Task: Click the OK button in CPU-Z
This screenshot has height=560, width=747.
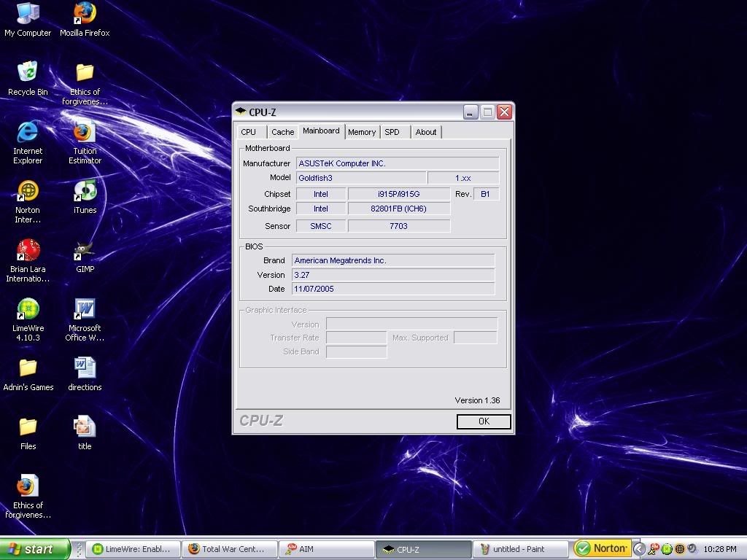Action: [x=484, y=421]
